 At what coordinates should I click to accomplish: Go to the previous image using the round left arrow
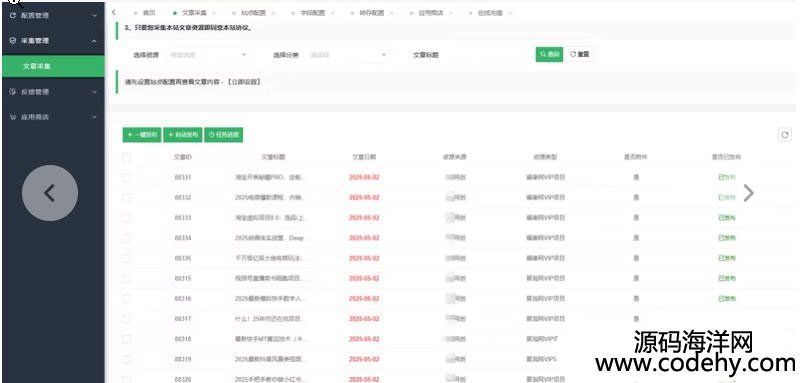[50, 193]
